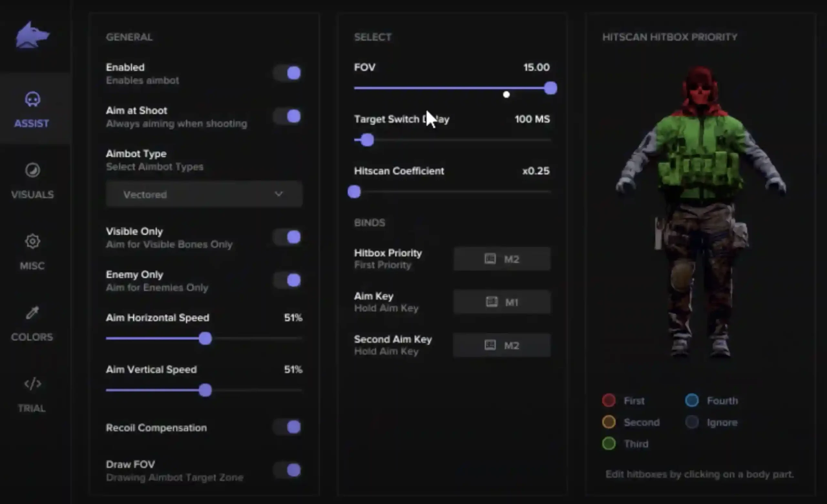Open the Aimbot Type Vectored dropdown
Image resolution: width=827 pixels, height=504 pixels.
pyautogui.click(x=204, y=194)
